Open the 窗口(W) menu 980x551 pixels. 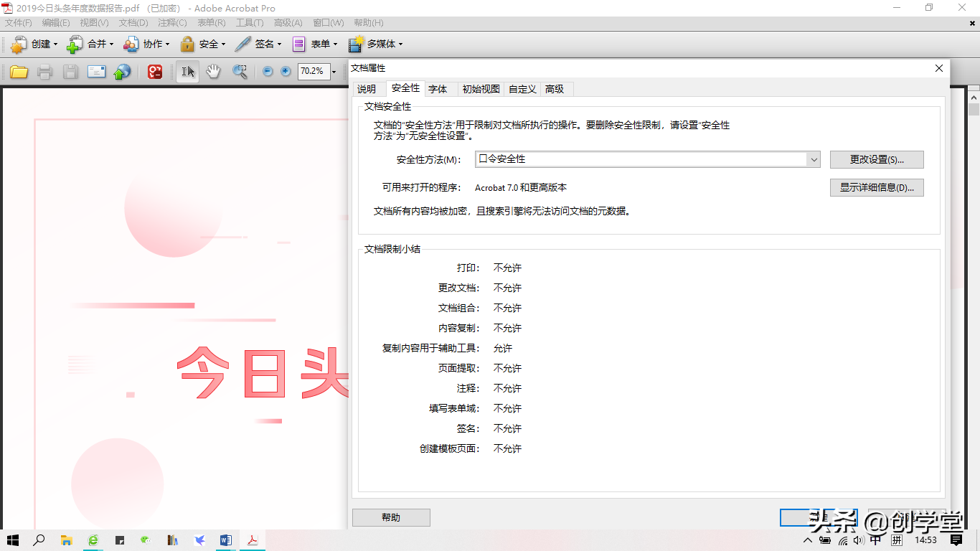(328, 23)
